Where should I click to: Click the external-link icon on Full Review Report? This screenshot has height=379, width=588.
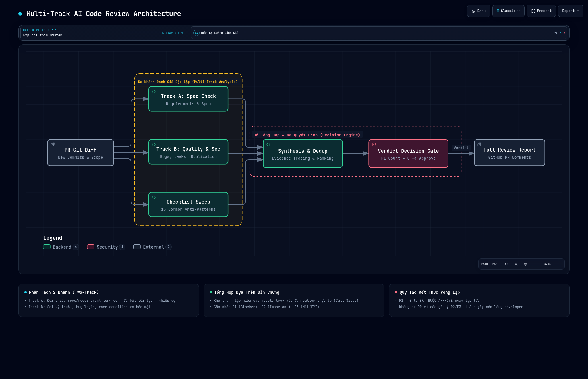[x=479, y=144]
